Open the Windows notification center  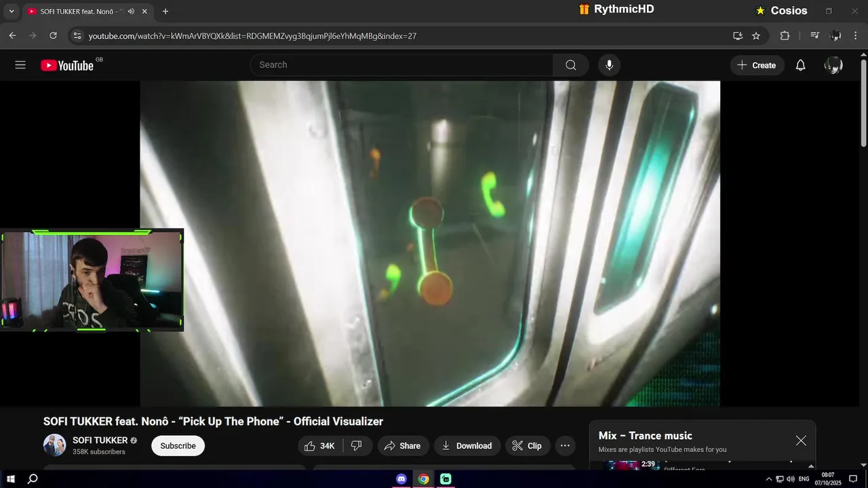coord(853,479)
